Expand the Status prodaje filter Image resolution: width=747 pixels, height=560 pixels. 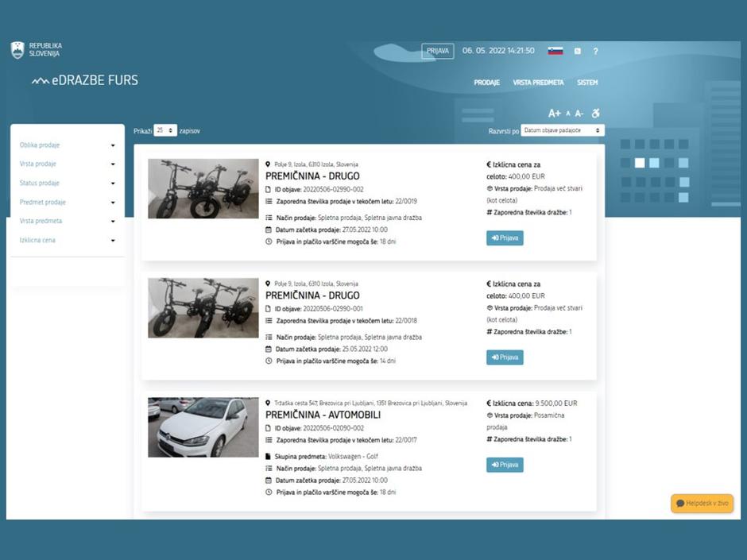point(68,183)
